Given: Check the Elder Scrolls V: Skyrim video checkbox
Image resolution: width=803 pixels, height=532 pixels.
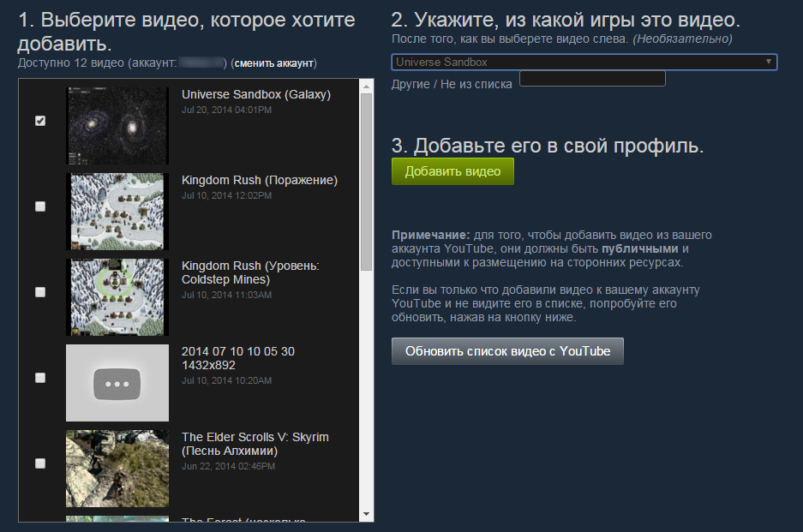Looking at the screenshot, I should (x=40, y=463).
